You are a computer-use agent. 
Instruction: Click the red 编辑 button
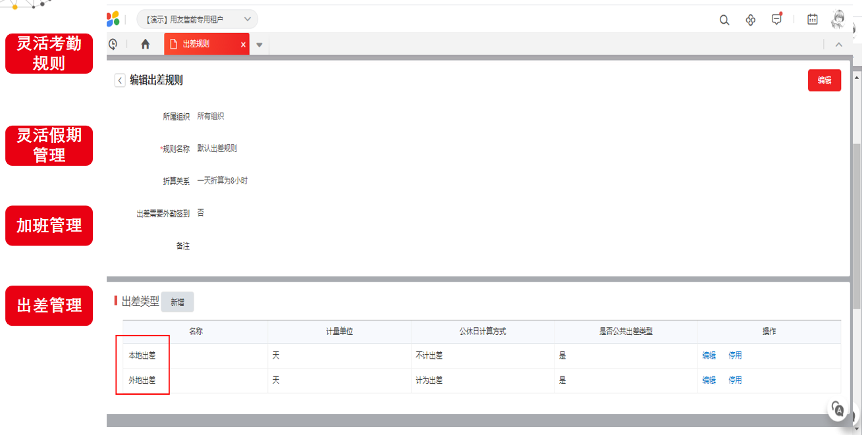point(824,80)
